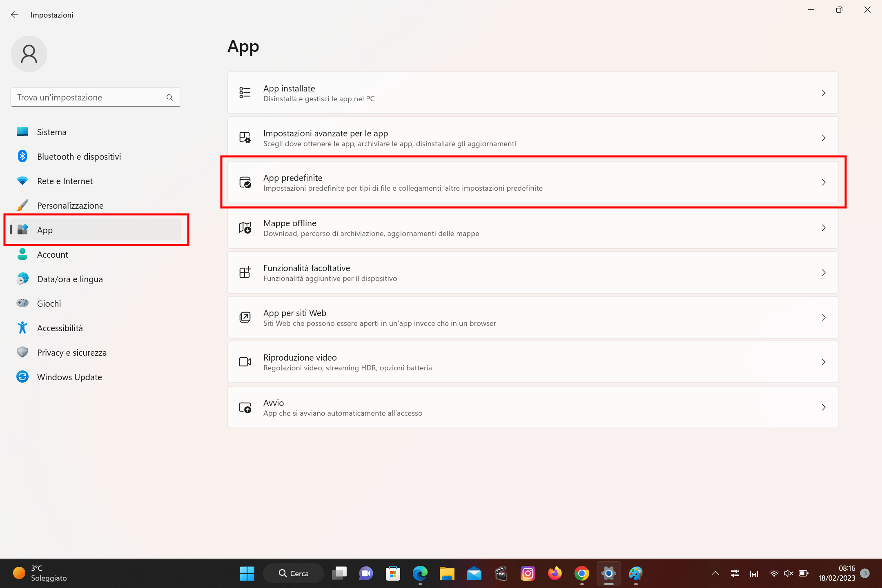The height and width of the screenshot is (588, 882).
Task: Launch Firefox from the taskbar
Action: (x=555, y=573)
